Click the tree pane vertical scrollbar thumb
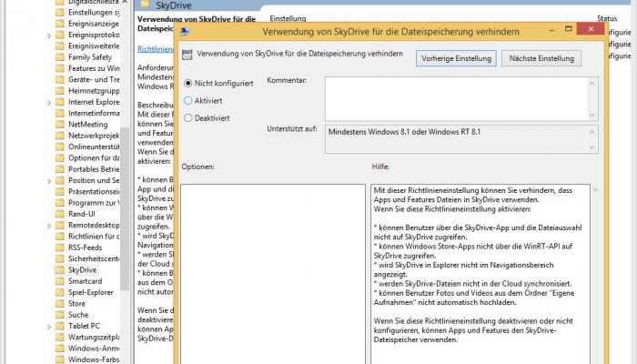This screenshot has width=637, height=364. click(x=126, y=208)
